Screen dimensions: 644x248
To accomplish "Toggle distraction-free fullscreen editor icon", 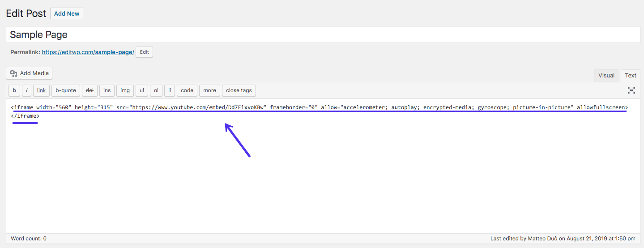I will click(631, 90).
